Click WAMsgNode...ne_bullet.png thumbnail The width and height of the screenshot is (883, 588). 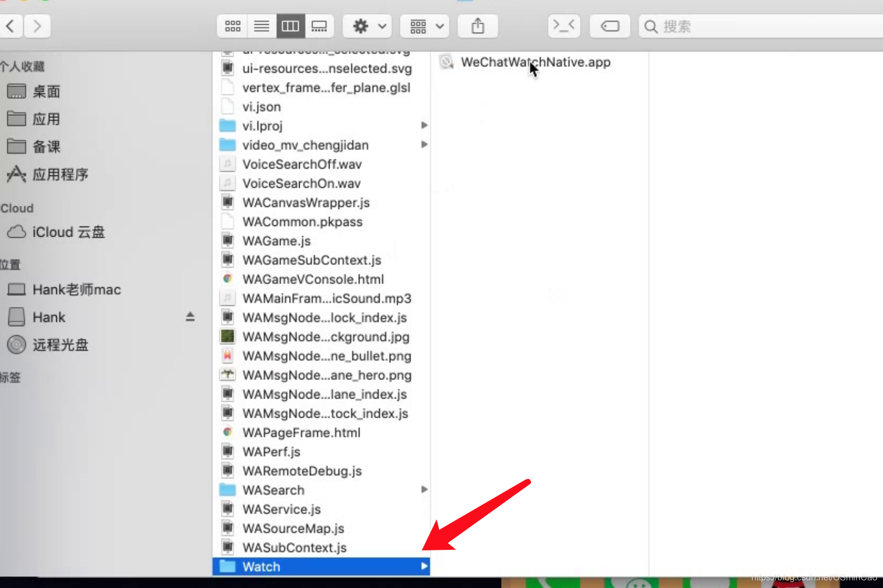228,356
